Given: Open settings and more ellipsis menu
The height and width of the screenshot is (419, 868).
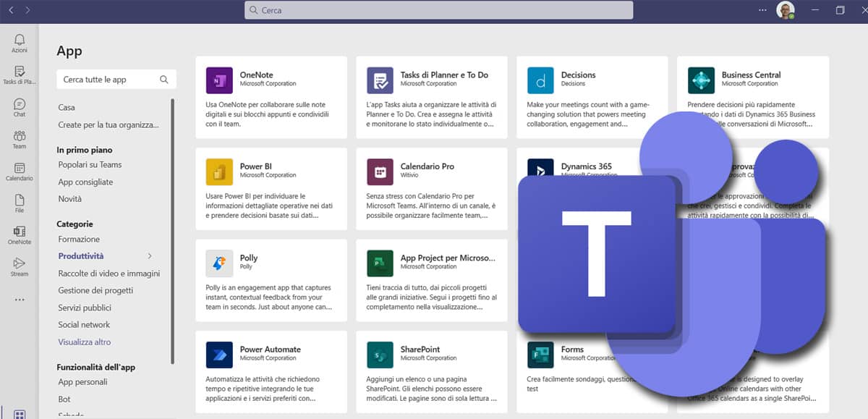Looking at the screenshot, I should 762,10.
